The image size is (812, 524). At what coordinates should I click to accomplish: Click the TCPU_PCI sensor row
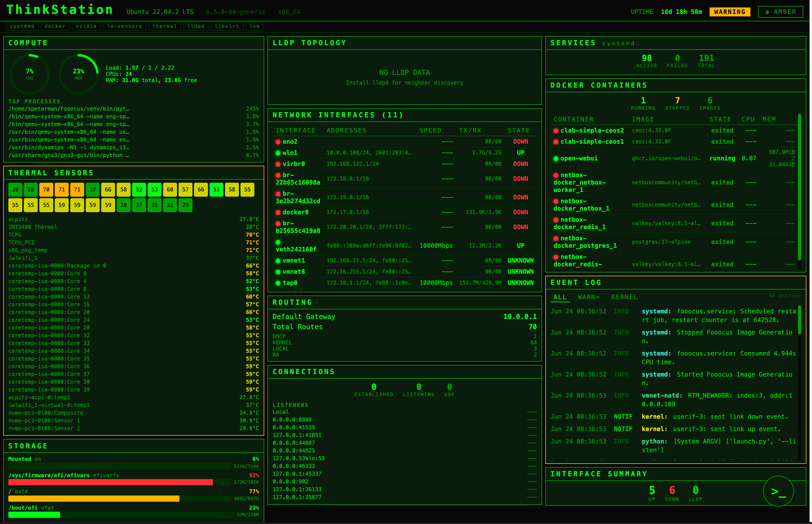[x=134, y=242]
